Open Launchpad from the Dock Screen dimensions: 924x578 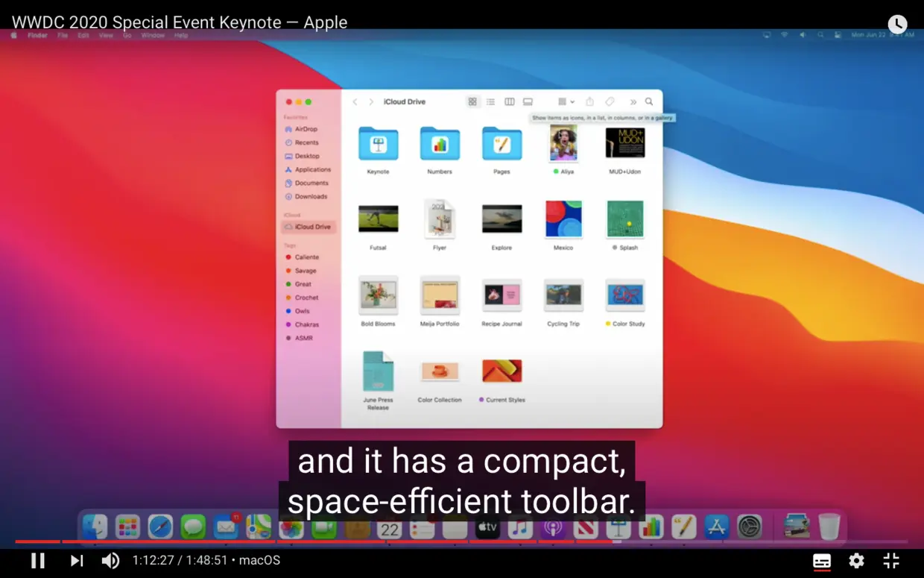tap(127, 527)
